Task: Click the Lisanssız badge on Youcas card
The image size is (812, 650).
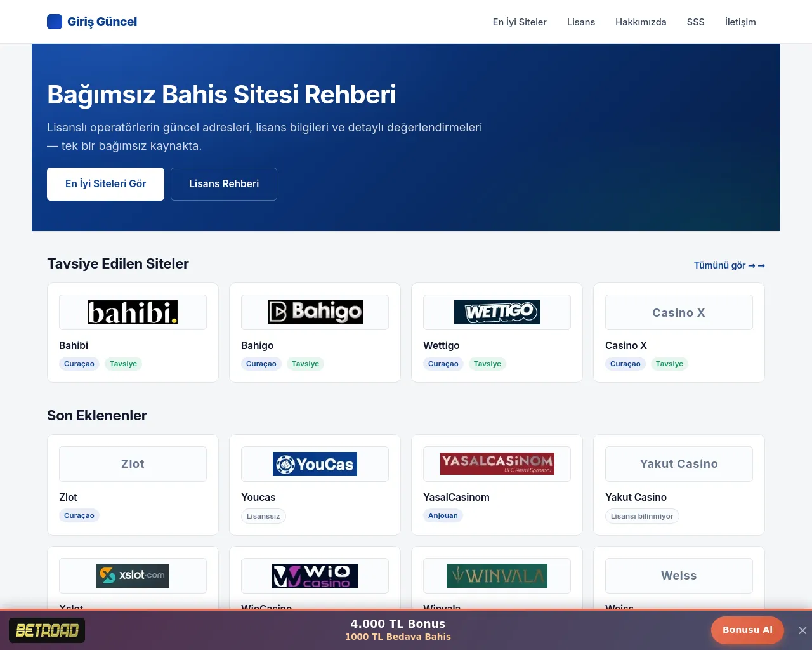Action: coord(263,516)
